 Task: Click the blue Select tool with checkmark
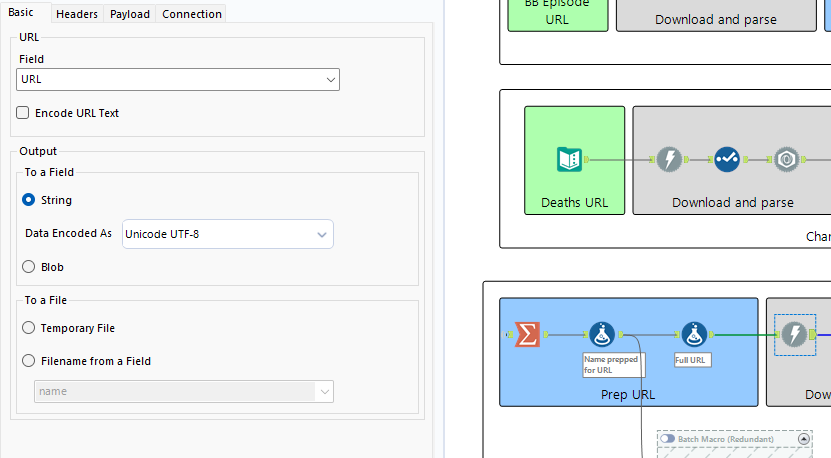coord(727,160)
